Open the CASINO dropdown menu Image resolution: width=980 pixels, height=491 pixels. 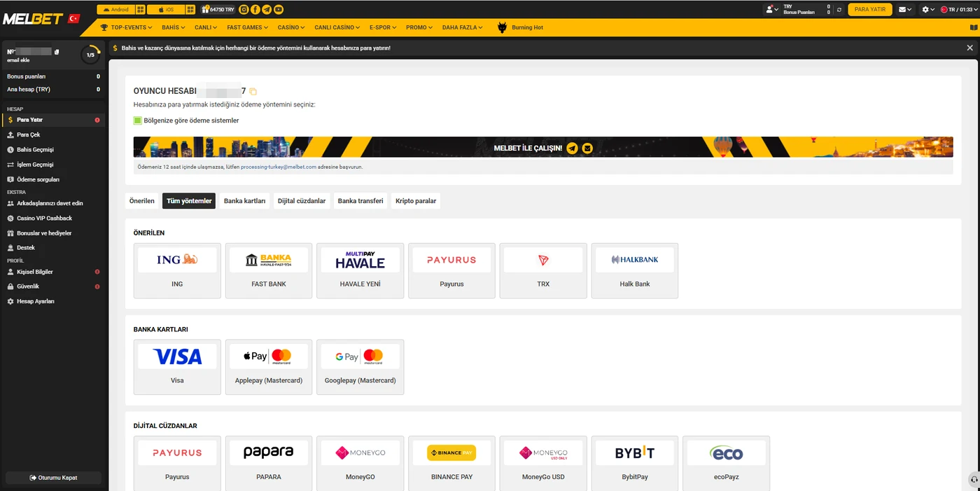pos(291,27)
